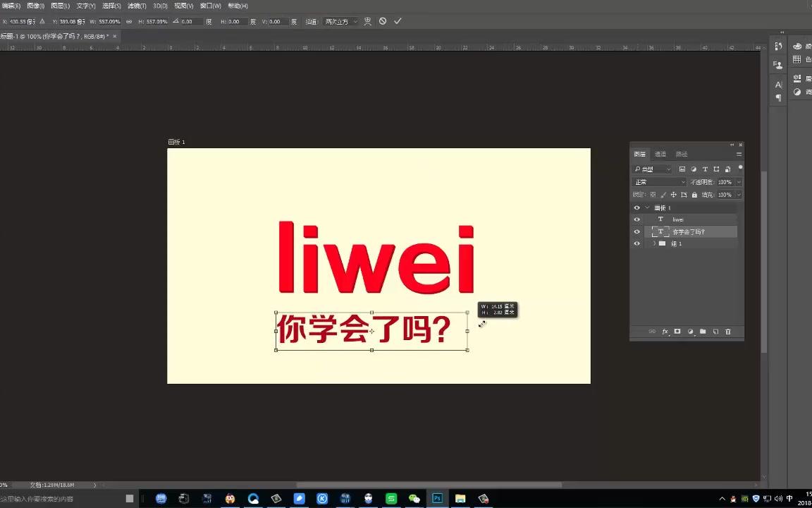
Task: Expand the 组 1 group
Action: click(x=654, y=243)
